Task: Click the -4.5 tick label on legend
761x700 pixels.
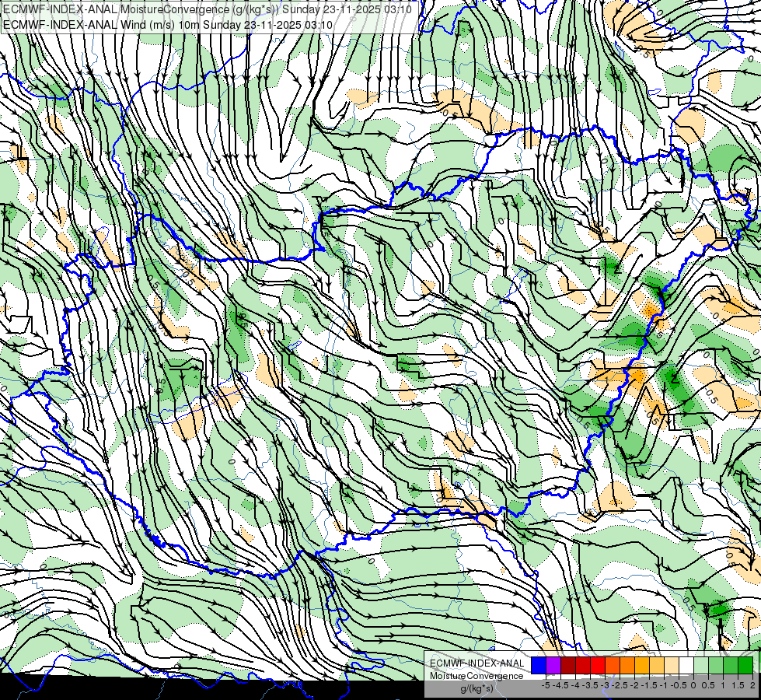Action: pyautogui.click(x=561, y=685)
